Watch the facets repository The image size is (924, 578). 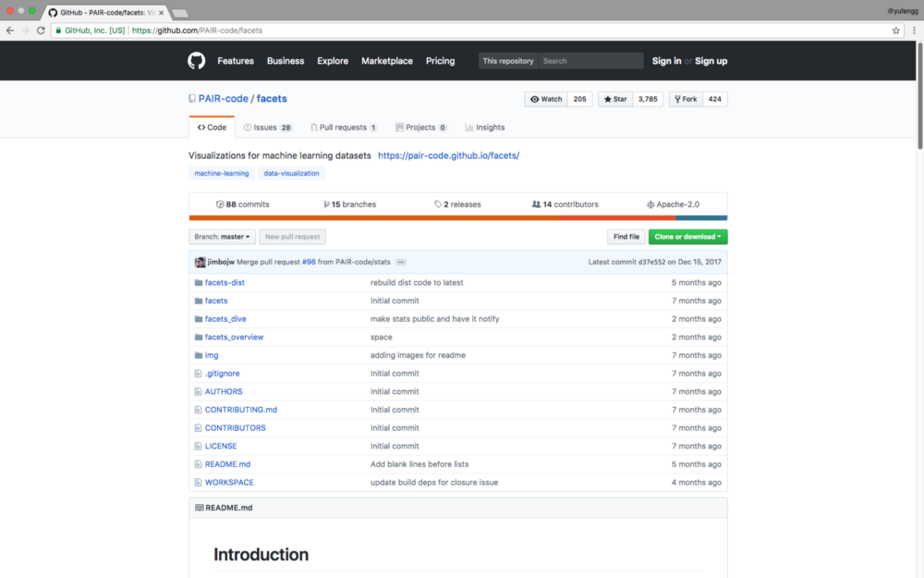[545, 99]
